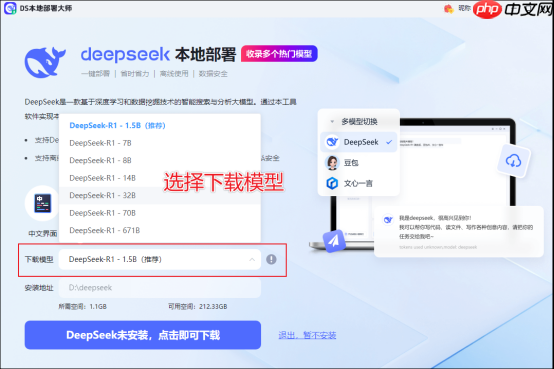Click DeepSeek avatar in chat bubble
Screen dimensions: 554x369
[388, 220]
